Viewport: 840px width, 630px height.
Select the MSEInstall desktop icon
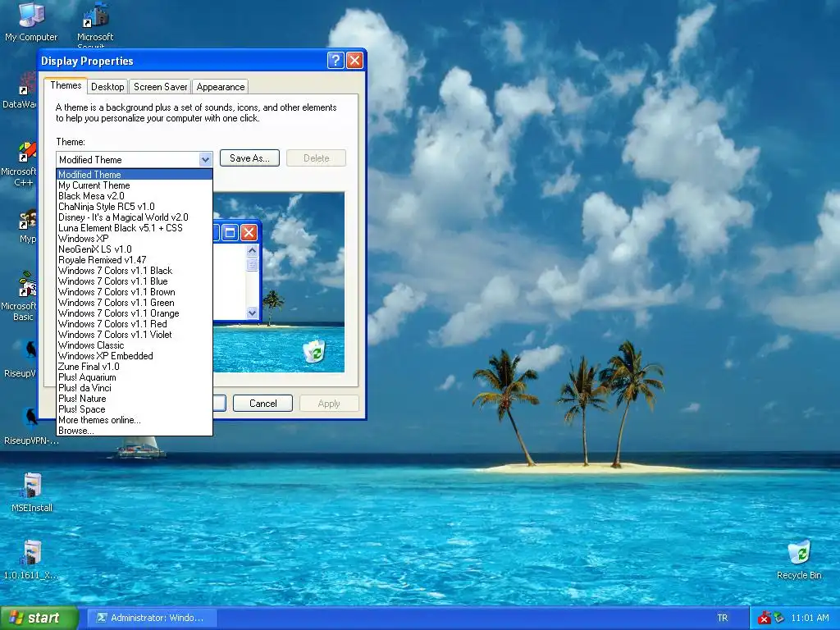point(32,493)
